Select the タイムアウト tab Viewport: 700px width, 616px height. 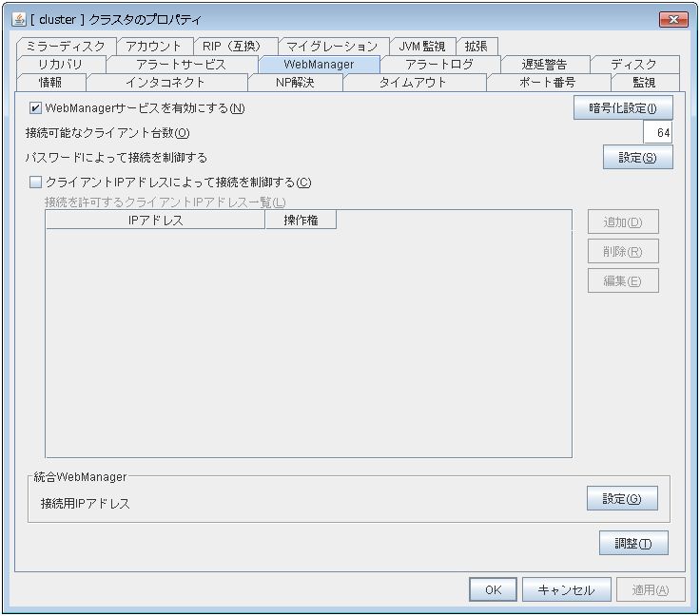tap(413, 82)
